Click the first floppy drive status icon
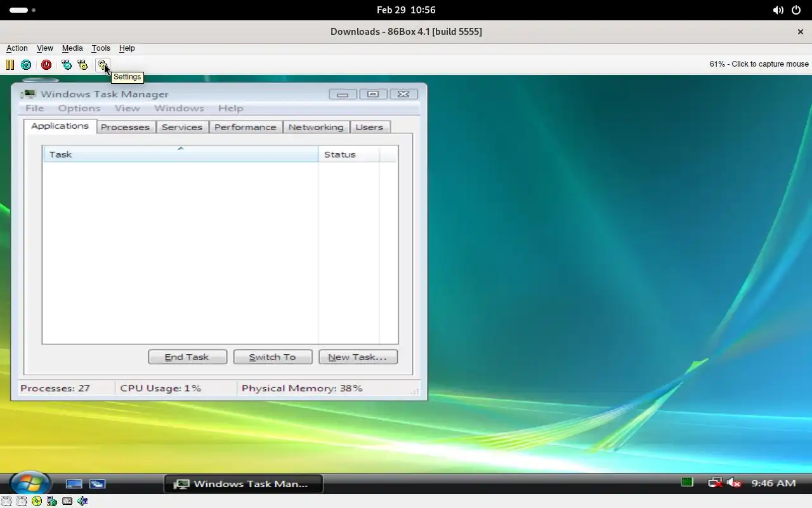The width and height of the screenshot is (812, 508). [6, 501]
